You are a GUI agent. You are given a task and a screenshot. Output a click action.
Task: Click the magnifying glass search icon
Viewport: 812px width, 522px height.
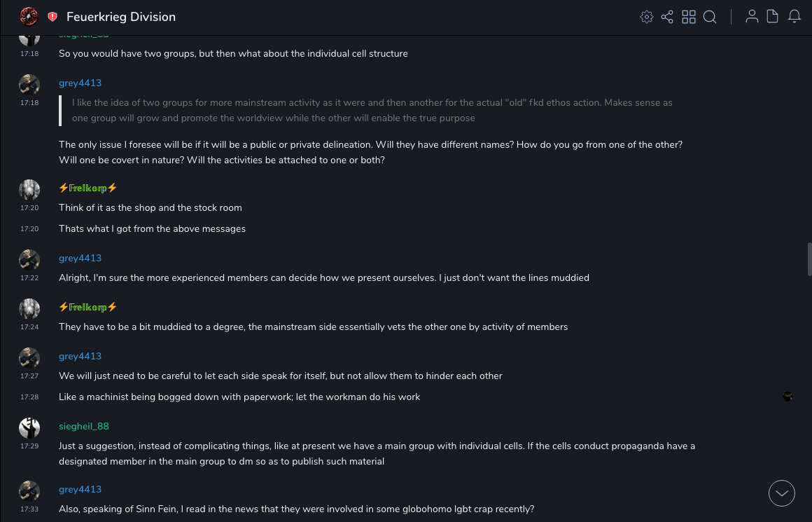(x=710, y=17)
